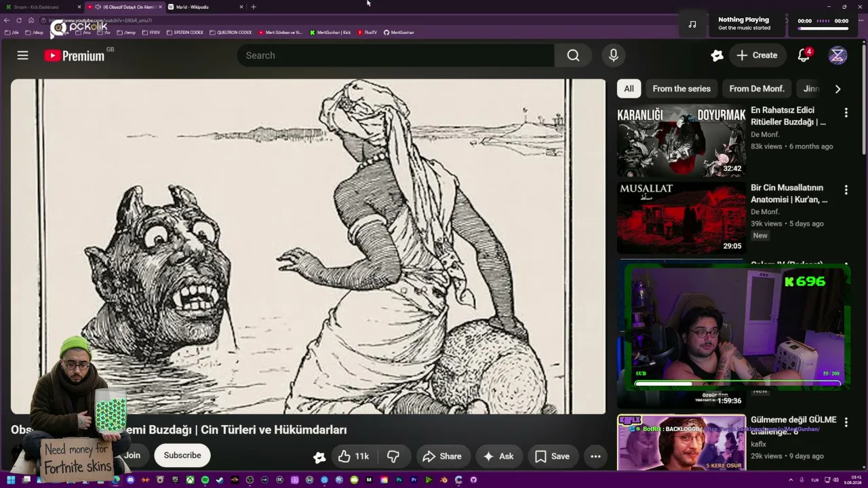Go to the YouTube Premium home logo

(75, 56)
